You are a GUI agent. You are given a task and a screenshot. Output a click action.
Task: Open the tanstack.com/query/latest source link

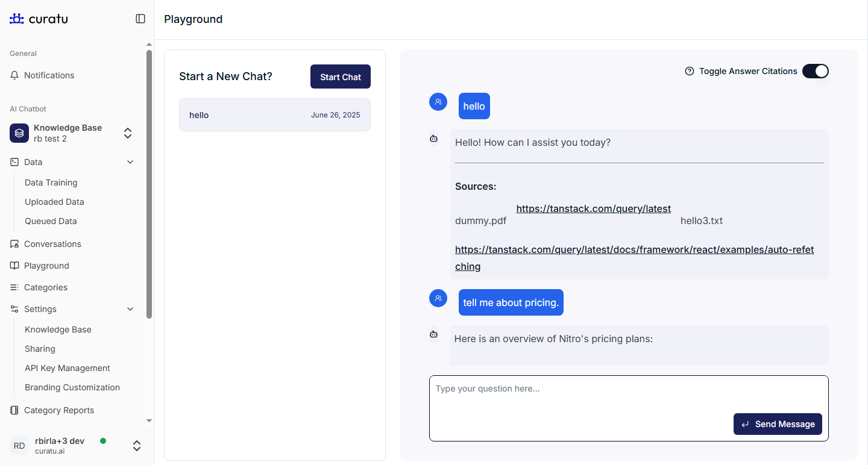click(593, 208)
